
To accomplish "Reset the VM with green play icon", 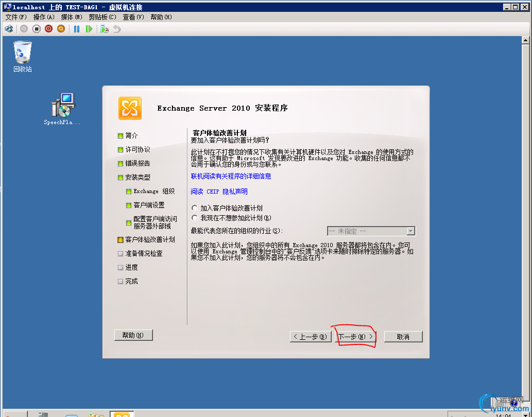I will pyautogui.click(x=89, y=29).
